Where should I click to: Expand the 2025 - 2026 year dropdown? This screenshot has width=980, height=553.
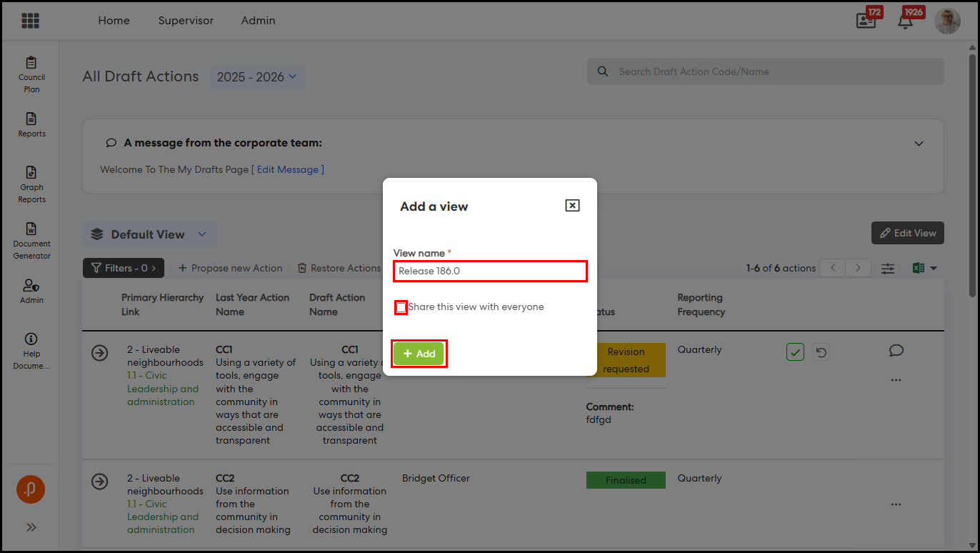257,77
